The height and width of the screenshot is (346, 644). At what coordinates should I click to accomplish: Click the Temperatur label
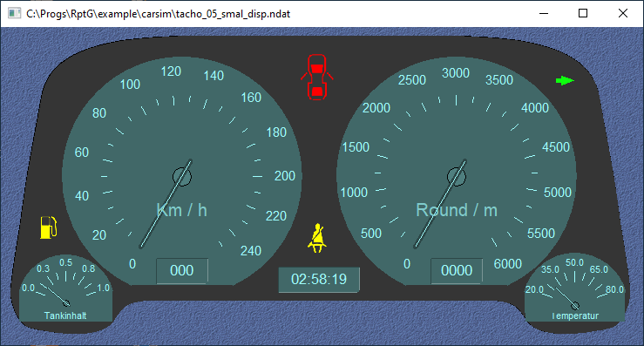[575, 315]
